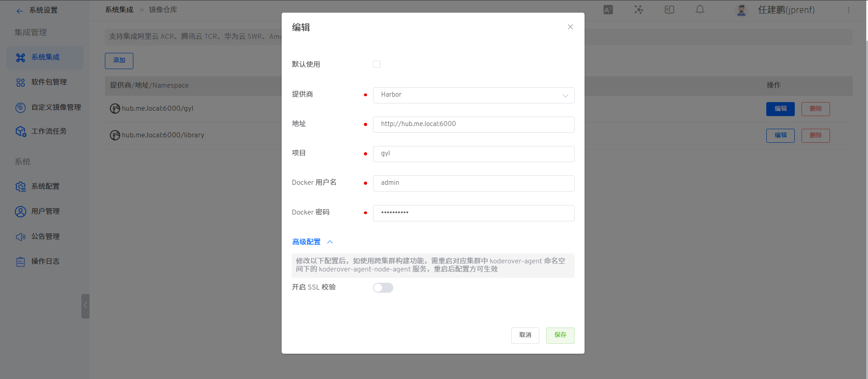Open the vertical three-dot menu
Image resolution: width=868 pixels, height=379 pixels.
[x=849, y=10]
